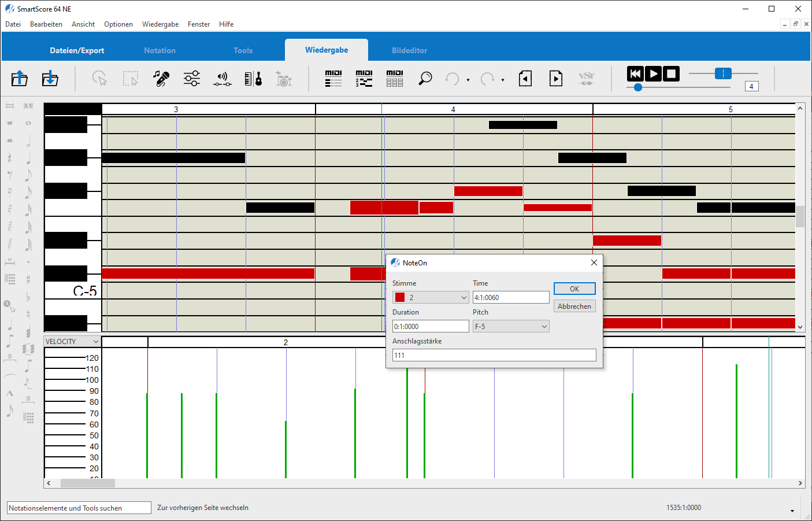Open the mixer sliders tool

pos(192,78)
